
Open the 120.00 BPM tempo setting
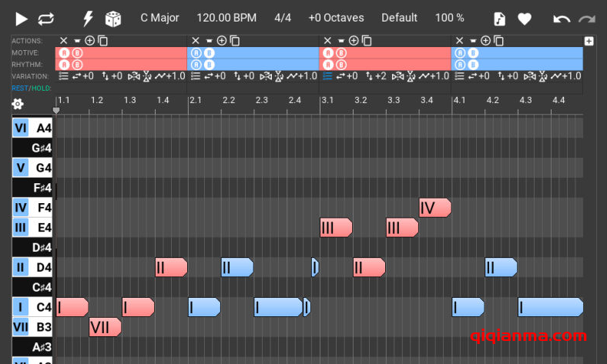226,18
